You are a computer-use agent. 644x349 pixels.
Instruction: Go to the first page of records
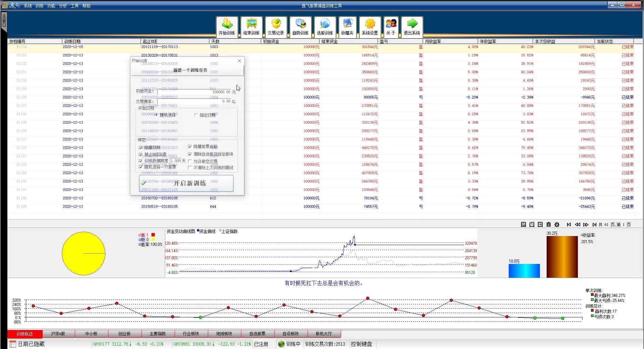[x=569, y=225]
